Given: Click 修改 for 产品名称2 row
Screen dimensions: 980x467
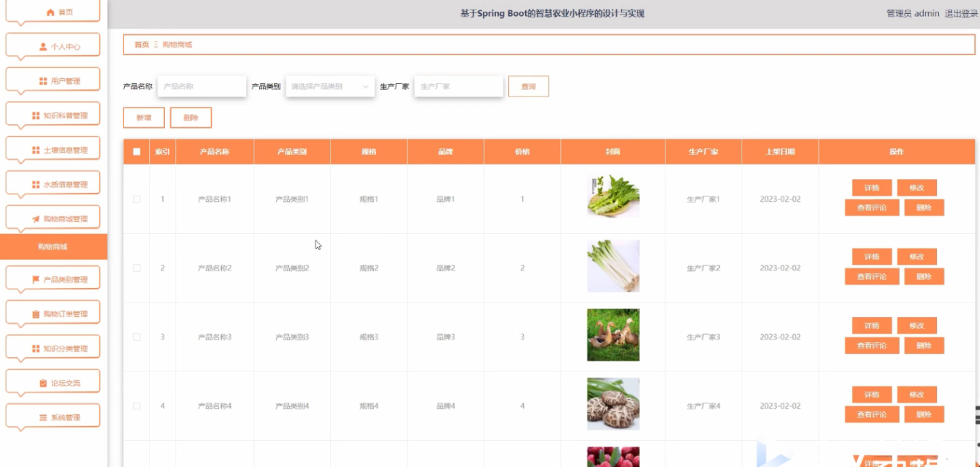Looking at the screenshot, I should tap(917, 257).
